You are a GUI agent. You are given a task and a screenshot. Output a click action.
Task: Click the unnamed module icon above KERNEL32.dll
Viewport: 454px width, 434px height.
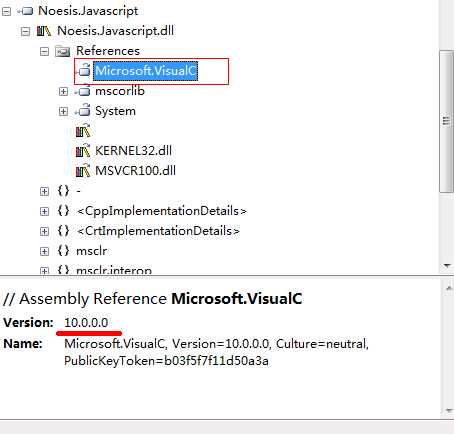83,131
